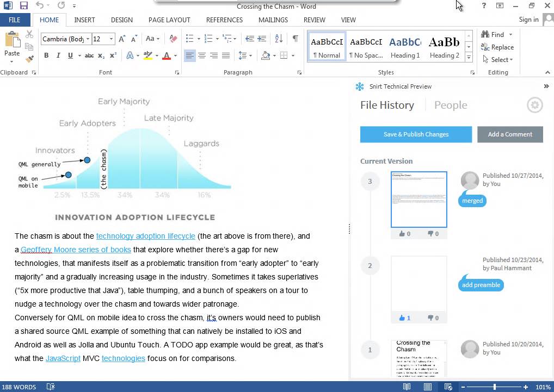Increase the paragraph indent
The image size is (554, 392).
[x=262, y=39]
